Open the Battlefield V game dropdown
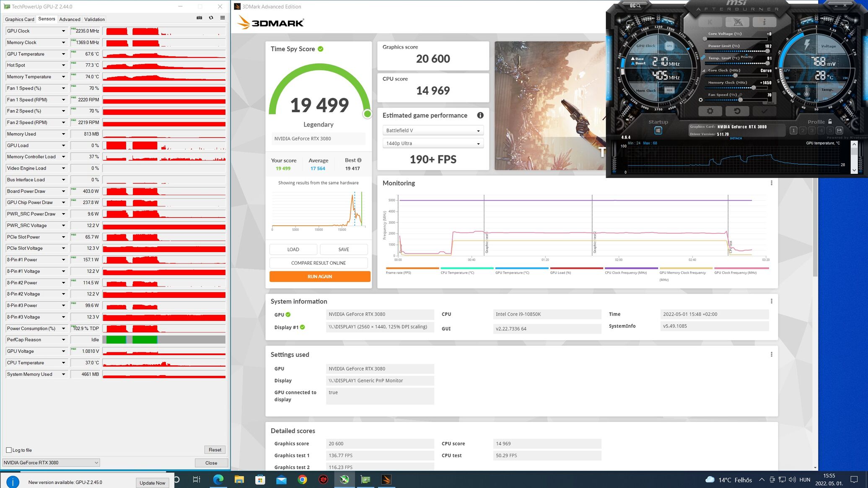 coord(433,131)
